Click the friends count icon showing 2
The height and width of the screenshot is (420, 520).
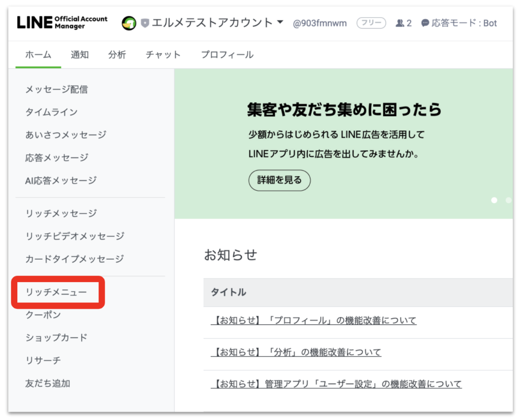[400, 23]
